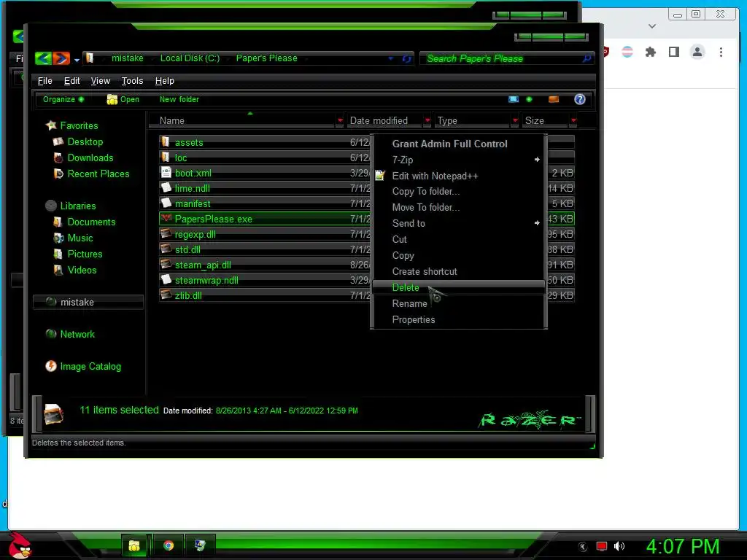
Task: Select Libraries in the navigation pane
Action: pyautogui.click(x=71, y=206)
